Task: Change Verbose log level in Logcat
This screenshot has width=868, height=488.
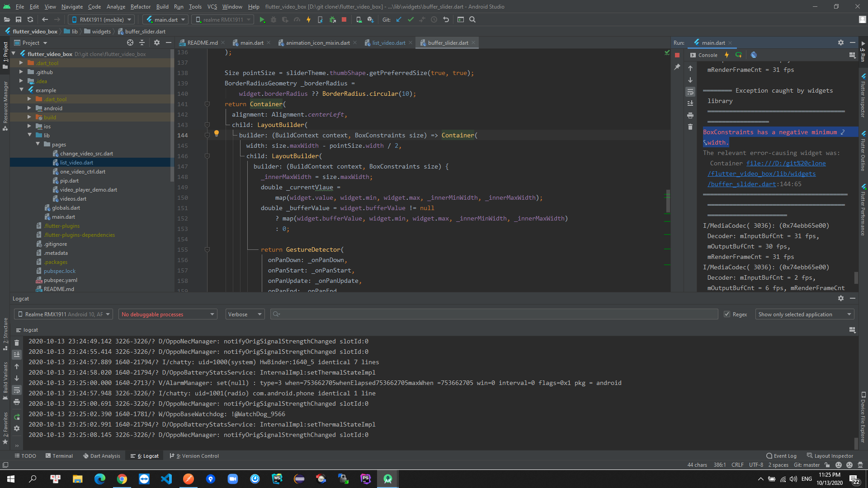Action: coord(244,314)
